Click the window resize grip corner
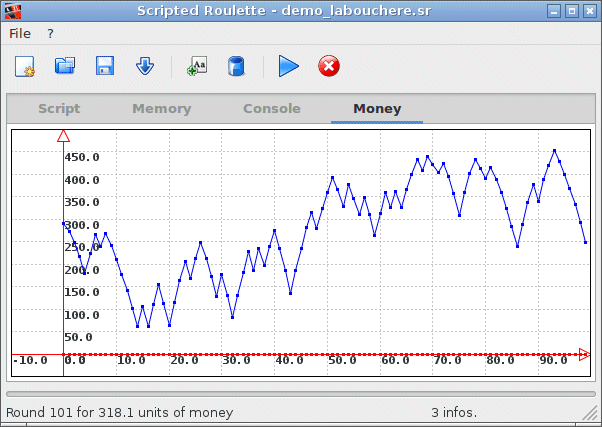The width and height of the screenshot is (602, 427). [x=589, y=413]
